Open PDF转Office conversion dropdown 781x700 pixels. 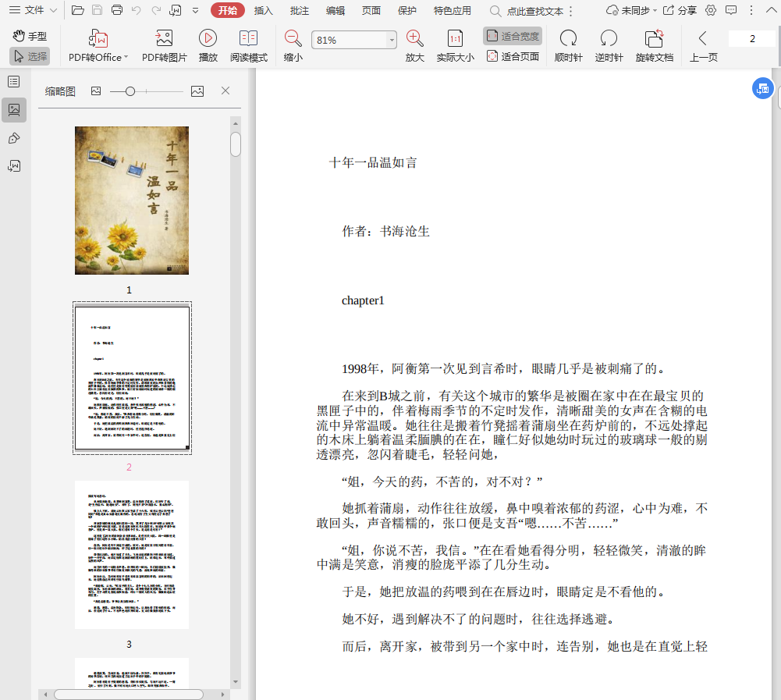click(x=98, y=45)
